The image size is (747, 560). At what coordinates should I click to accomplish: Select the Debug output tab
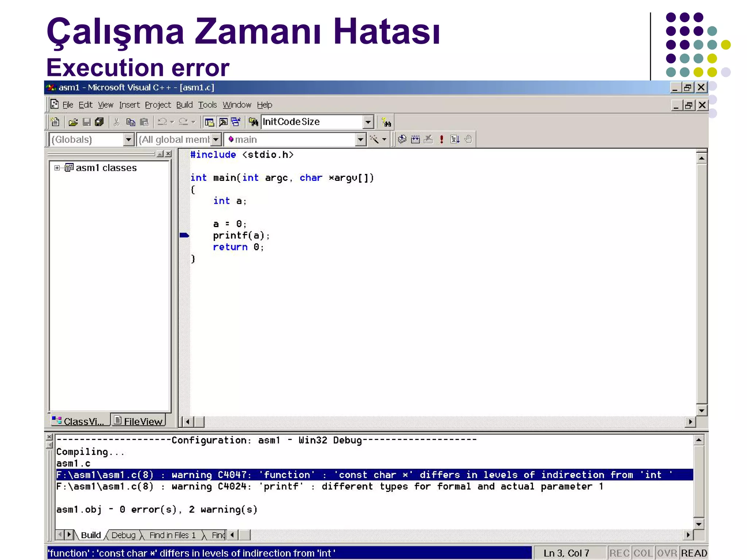123,535
